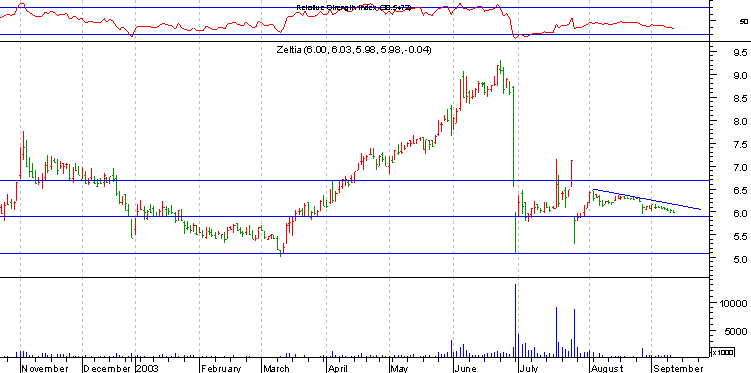Select the March month label
This screenshot has height=373, width=751.
276,369
